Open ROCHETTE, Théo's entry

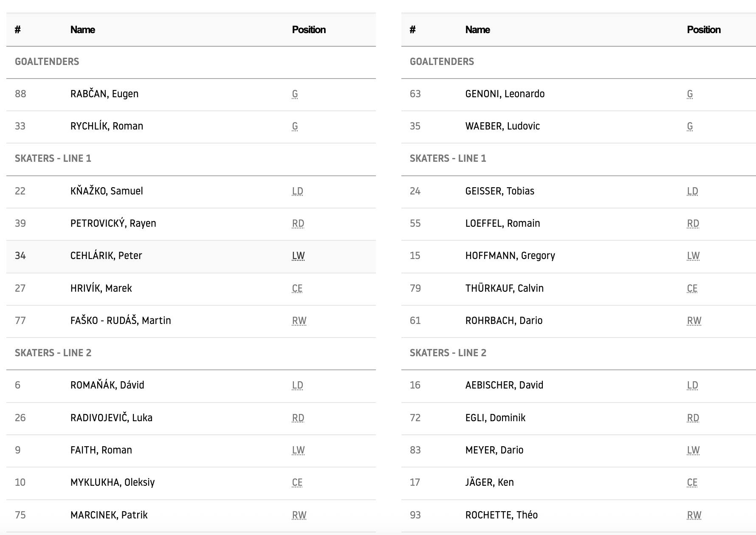[502, 515]
